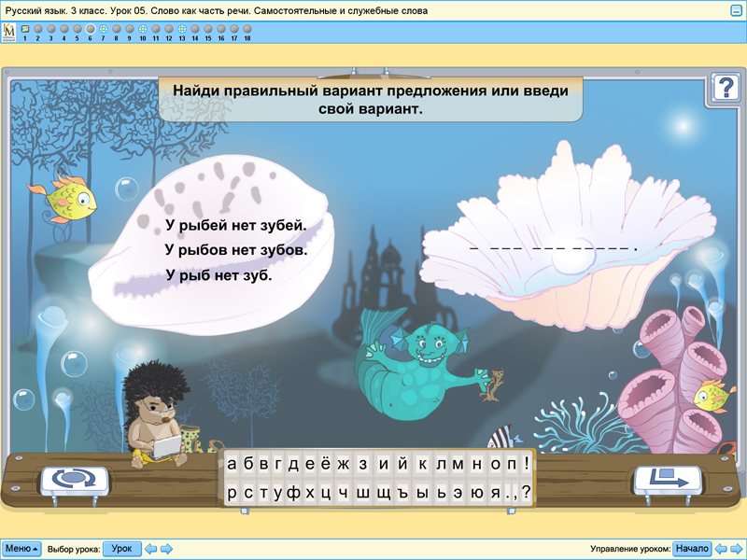Select exercise 7 marker in top bar
747x560 pixels.
pos(103,29)
